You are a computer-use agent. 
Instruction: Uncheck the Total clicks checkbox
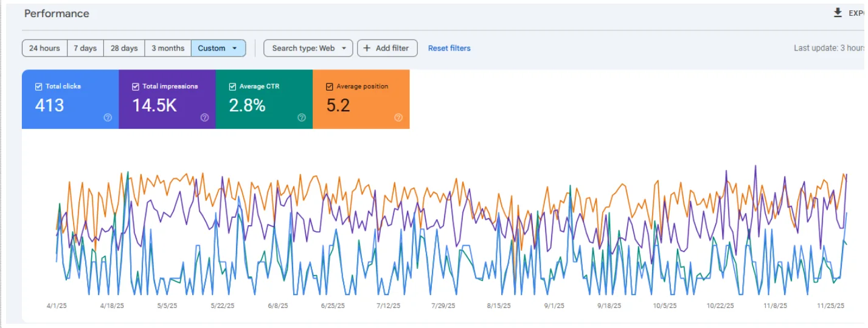coord(39,86)
